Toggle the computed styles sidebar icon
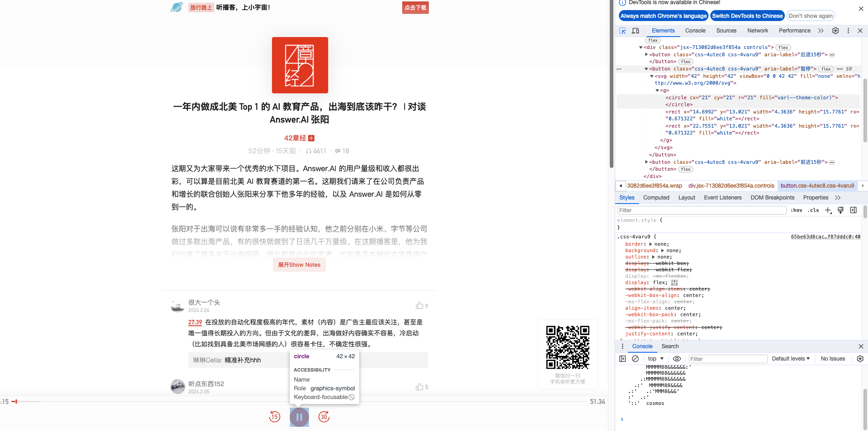This screenshot has width=868, height=431. (853, 210)
